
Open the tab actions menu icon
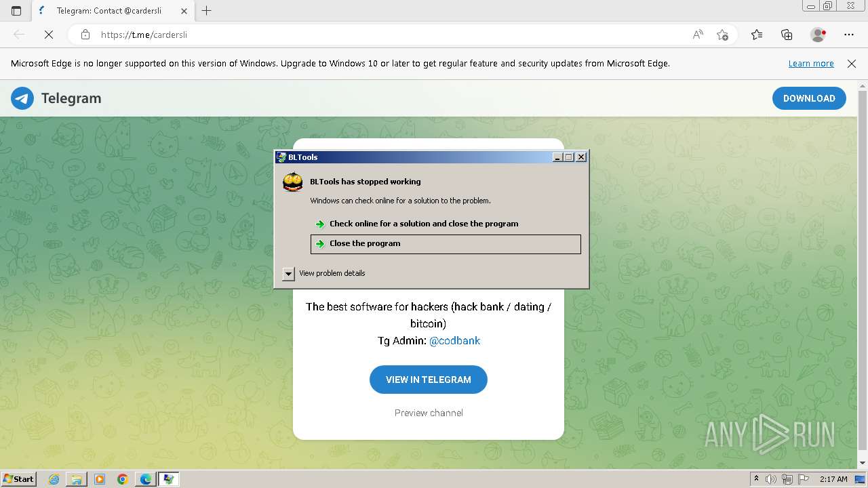[16, 11]
